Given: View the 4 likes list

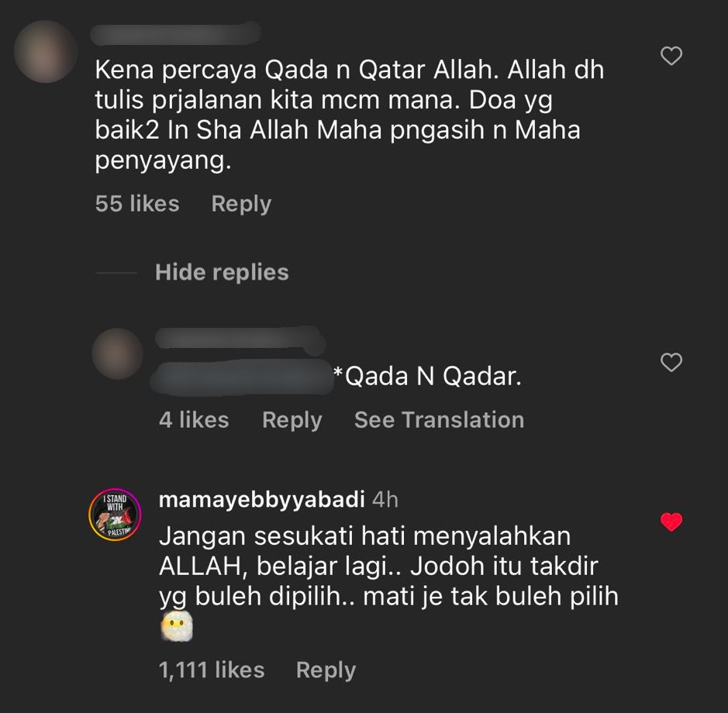Looking at the screenshot, I should point(194,419).
